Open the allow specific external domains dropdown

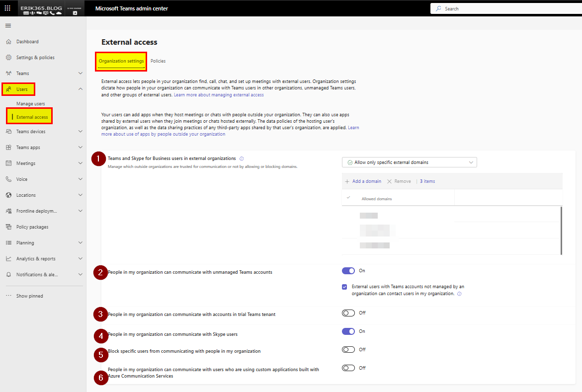[409, 162]
